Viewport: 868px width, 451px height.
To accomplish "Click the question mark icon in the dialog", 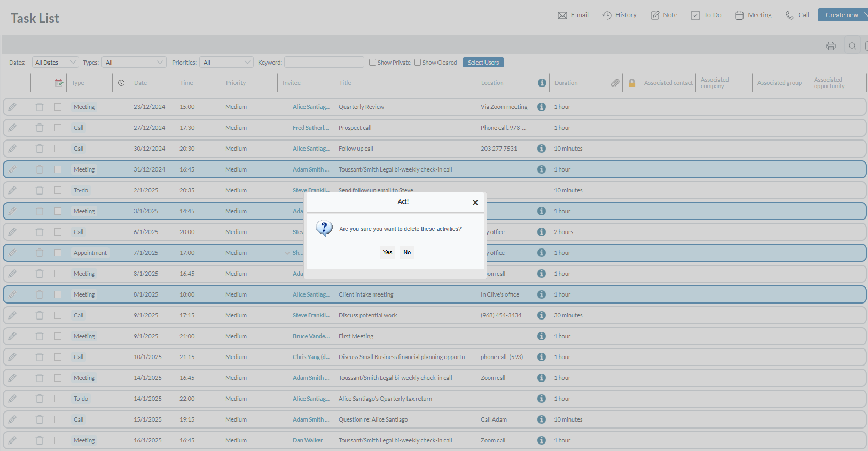I will click(x=324, y=229).
